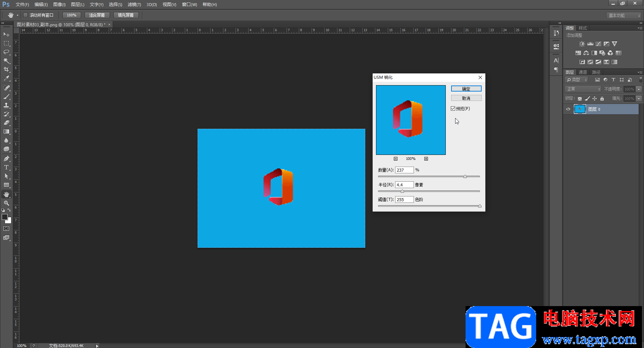This screenshot has width=644, height=348.
Task: Open the History panel icon
Action: click(x=556, y=33)
